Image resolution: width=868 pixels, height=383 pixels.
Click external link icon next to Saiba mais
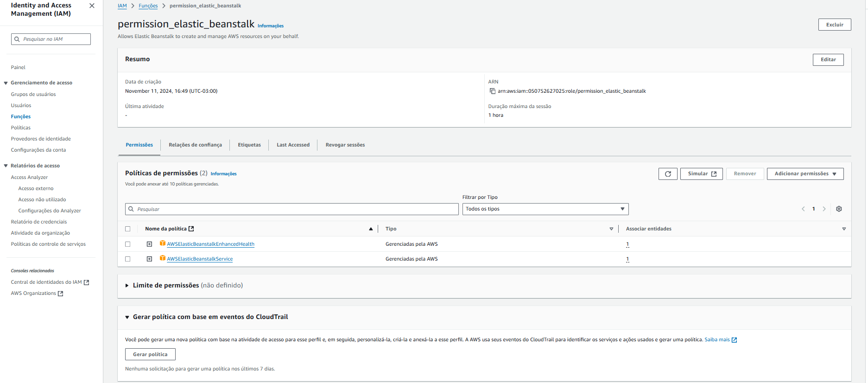(x=734, y=340)
